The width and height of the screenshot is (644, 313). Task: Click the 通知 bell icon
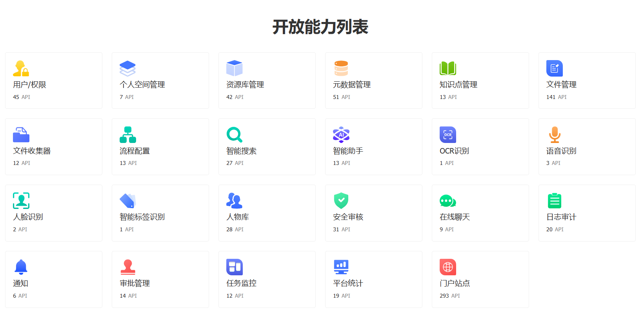21,267
